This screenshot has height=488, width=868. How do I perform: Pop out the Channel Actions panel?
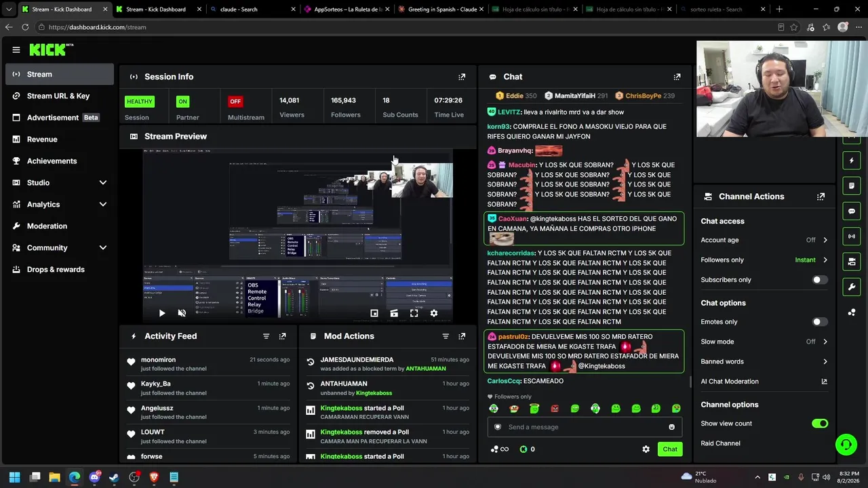coord(821,197)
